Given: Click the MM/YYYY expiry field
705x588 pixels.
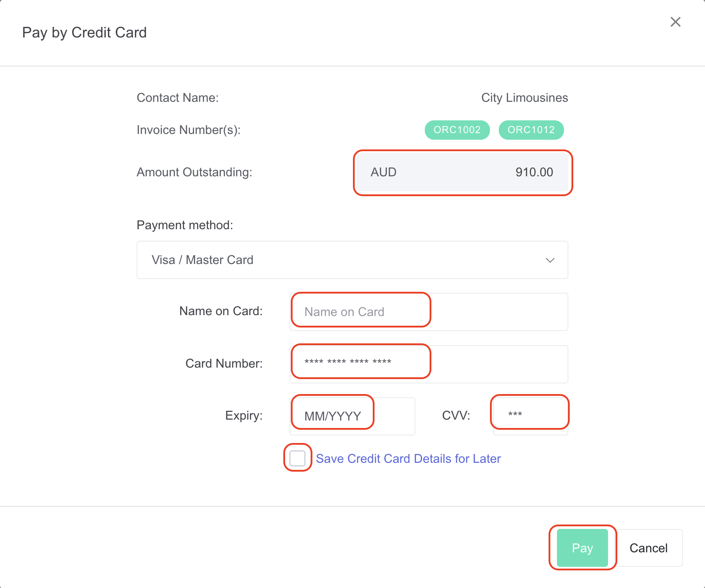Looking at the screenshot, I should 332,414.
